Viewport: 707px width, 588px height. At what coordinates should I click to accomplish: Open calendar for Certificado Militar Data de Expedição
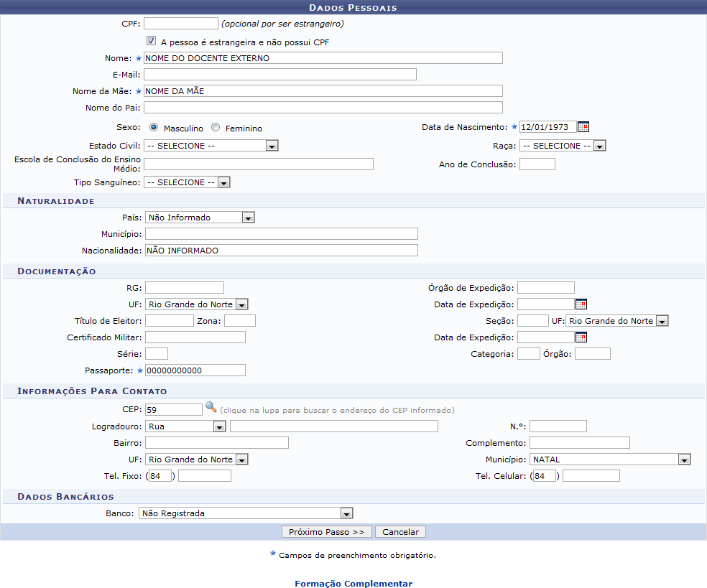click(581, 337)
